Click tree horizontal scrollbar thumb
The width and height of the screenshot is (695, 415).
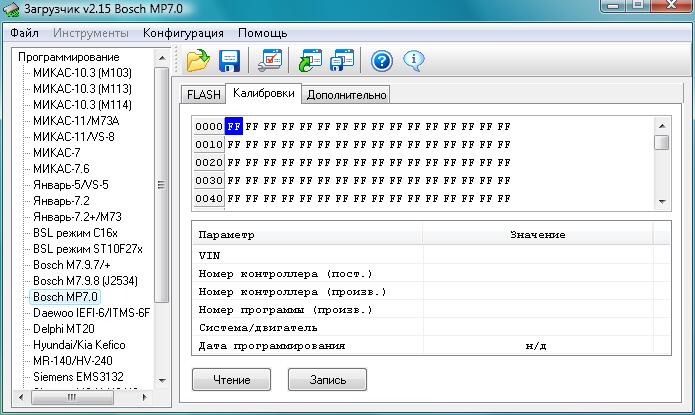(72, 397)
